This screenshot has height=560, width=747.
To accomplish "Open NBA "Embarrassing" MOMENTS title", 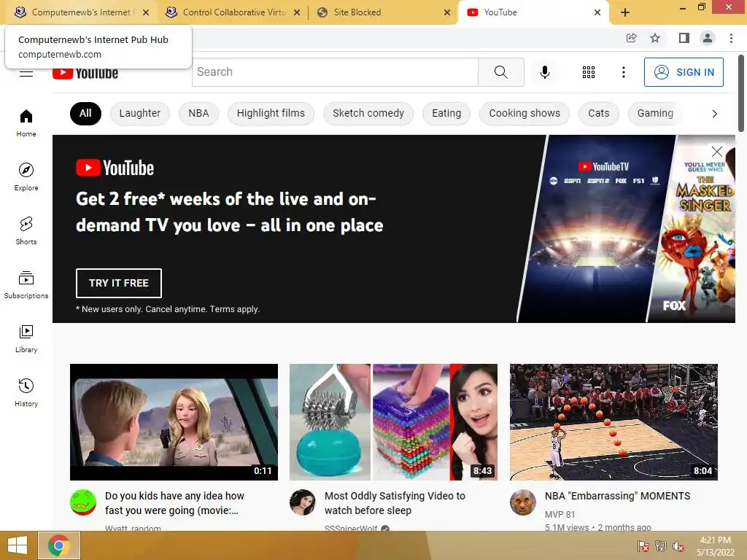I will 617,496.
